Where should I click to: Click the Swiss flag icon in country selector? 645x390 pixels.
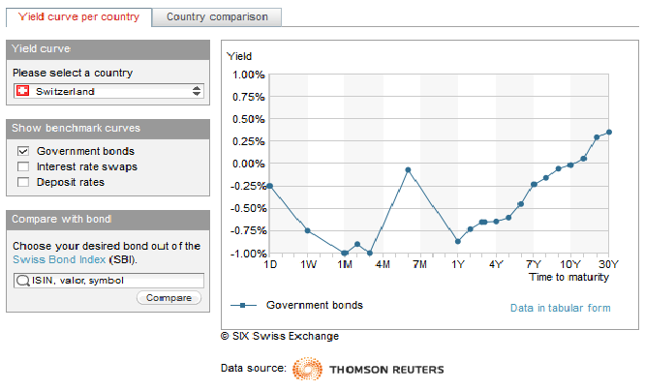pyautogui.click(x=23, y=91)
